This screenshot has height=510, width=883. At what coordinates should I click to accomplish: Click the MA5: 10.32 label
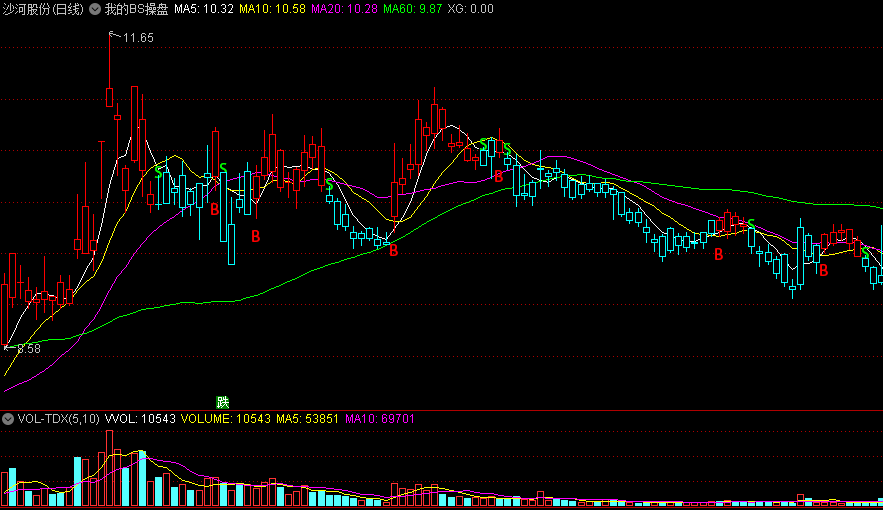[203, 9]
